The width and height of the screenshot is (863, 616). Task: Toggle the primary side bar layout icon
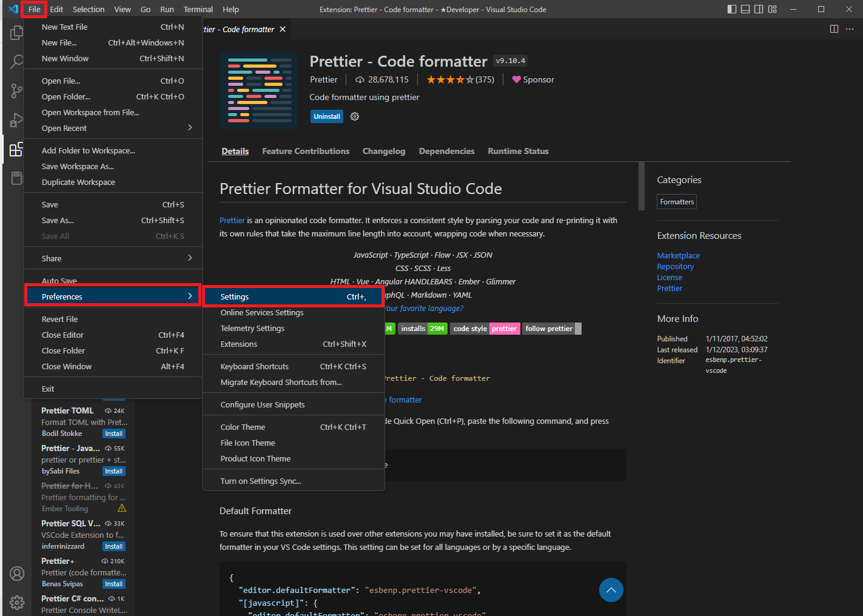732,9
